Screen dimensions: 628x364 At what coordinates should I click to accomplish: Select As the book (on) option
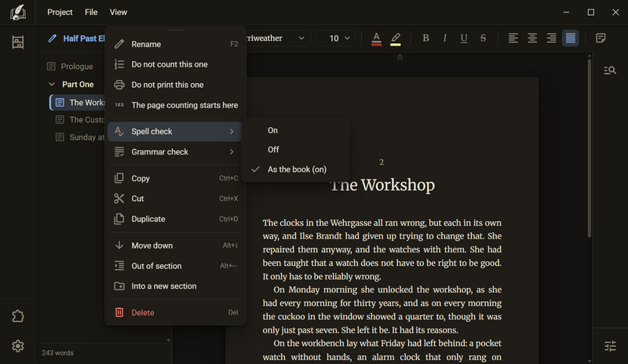295,169
